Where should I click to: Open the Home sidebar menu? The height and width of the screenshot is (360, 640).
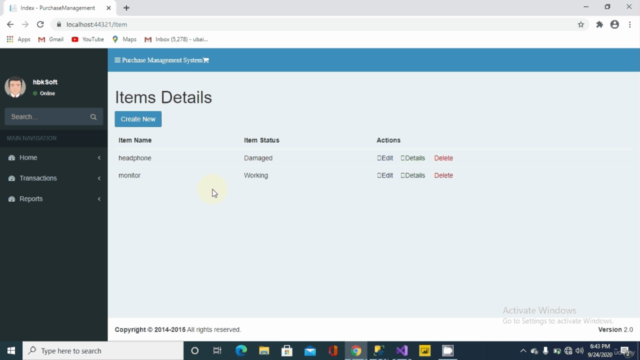[54, 158]
